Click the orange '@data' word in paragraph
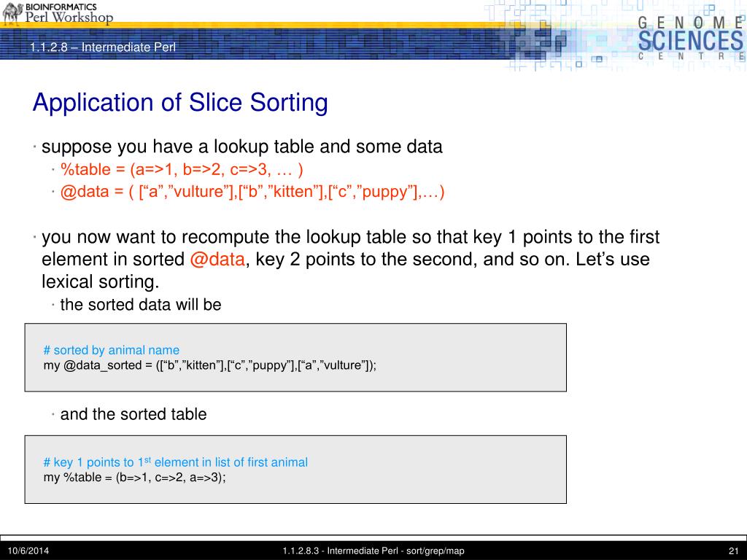 [217, 259]
